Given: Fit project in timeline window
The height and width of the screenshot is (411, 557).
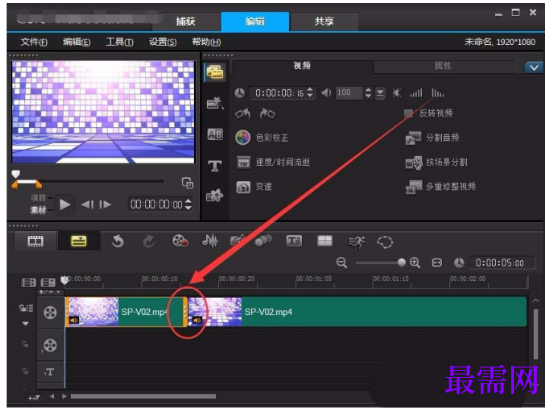Looking at the screenshot, I should coord(437,263).
